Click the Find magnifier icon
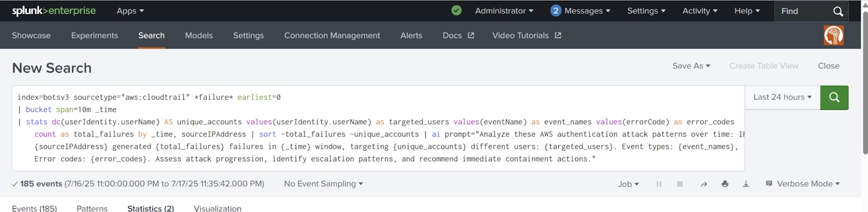 pyautogui.click(x=838, y=11)
